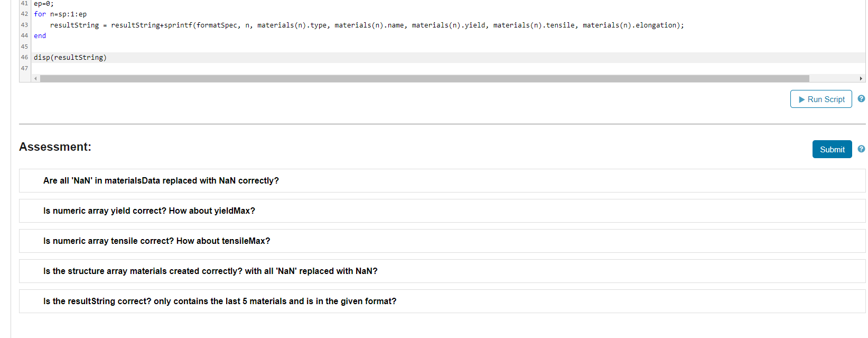Expand the tensile and tensileMax assessment row
Screen dimensions: 868x338
[x=442, y=241]
